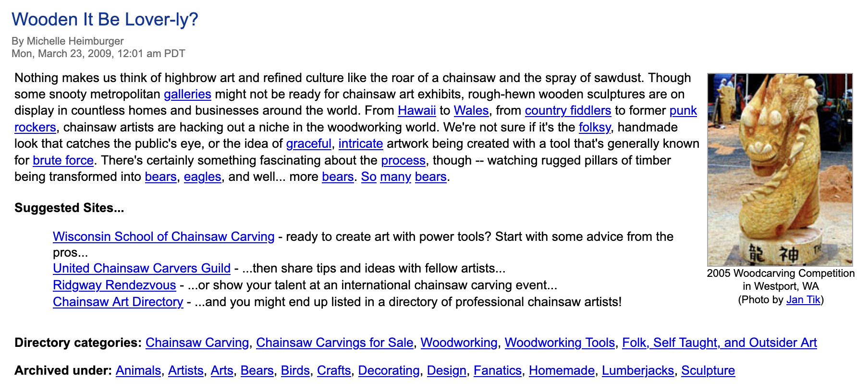This screenshot has width=868, height=391.
Task: Open the Wisconsin School of Chainsaw Carving link
Action: [163, 237]
